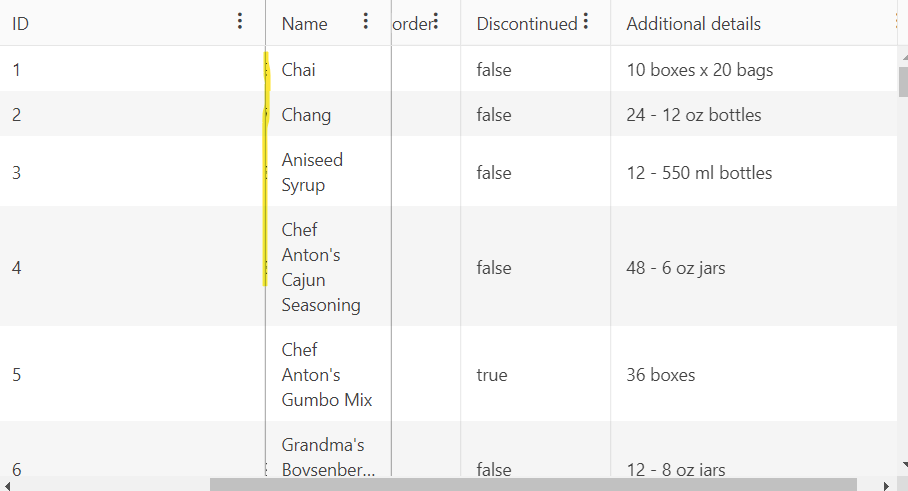Click the horizontal scrollbar thumb
This screenshot has width=908, height=491.
533,485
